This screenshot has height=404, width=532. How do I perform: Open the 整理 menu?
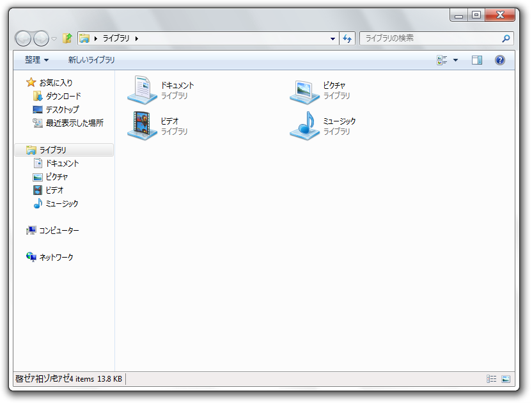click(x=36, y=60)
